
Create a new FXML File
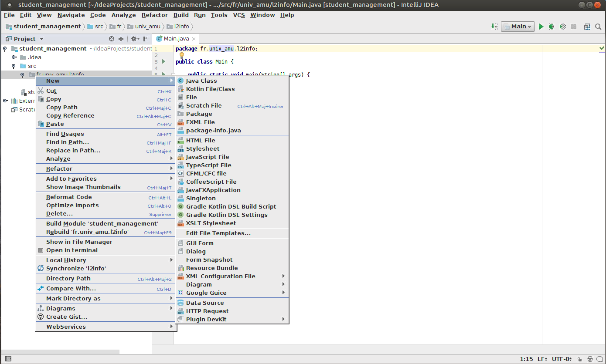click(x=232, y=122)
